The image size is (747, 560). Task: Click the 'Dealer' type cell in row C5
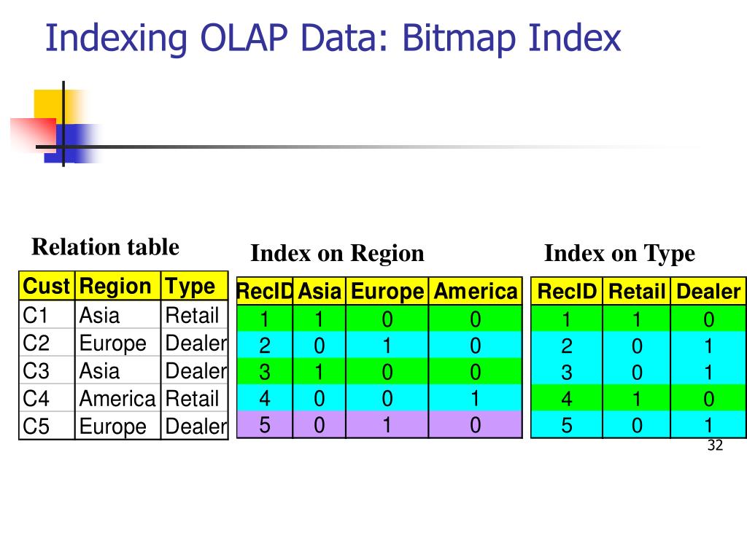[194, 425]
